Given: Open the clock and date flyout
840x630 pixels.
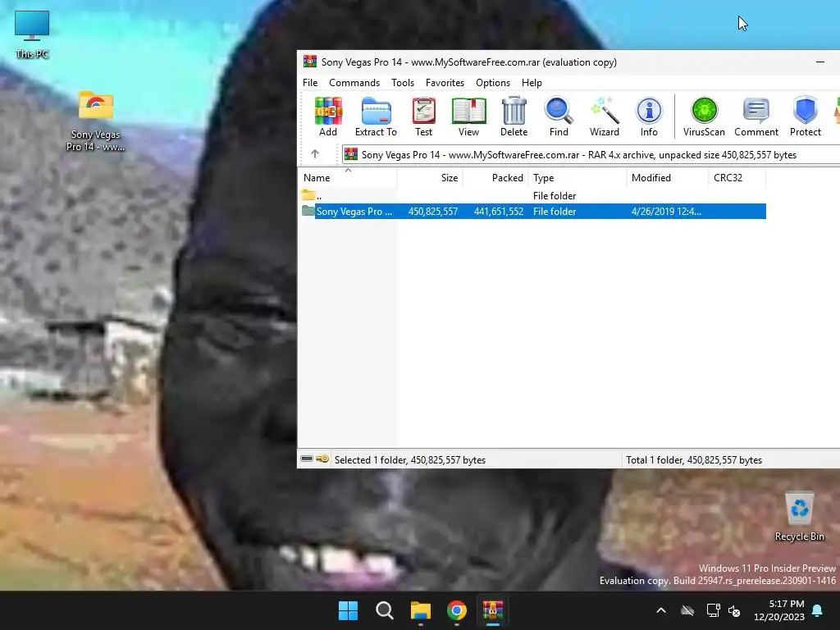Looking at the screenshot, I should tap(779, 610).
